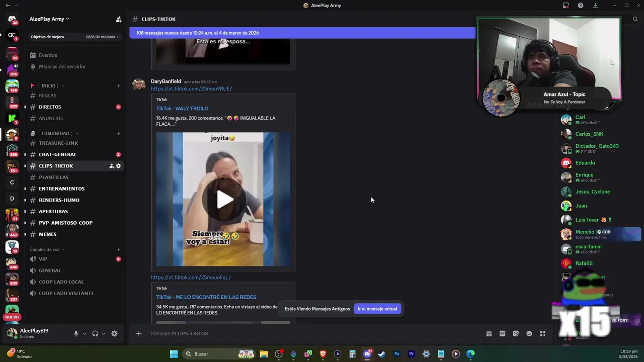The height and width of the screenshot is (362, 644).
Task: Open DaryBanfield's profile avatar
Action: click(x=139, y=84)
